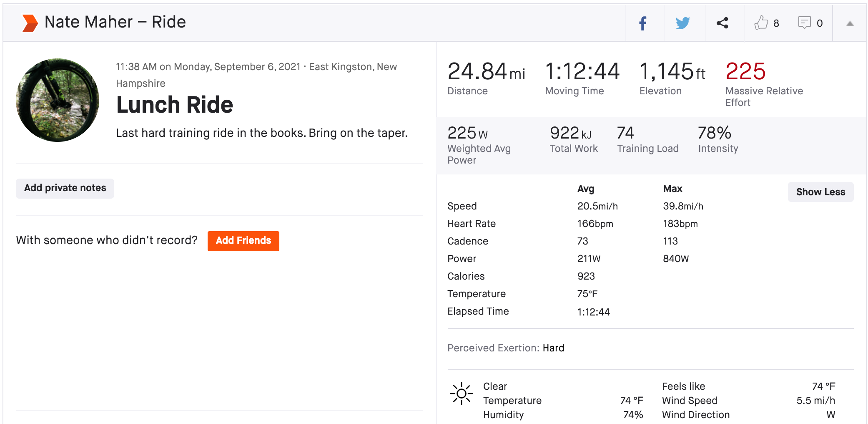868x424 pixels.
Task: Click the Twitter share icon
Action: pyautogui.click(x=682, y=23)
